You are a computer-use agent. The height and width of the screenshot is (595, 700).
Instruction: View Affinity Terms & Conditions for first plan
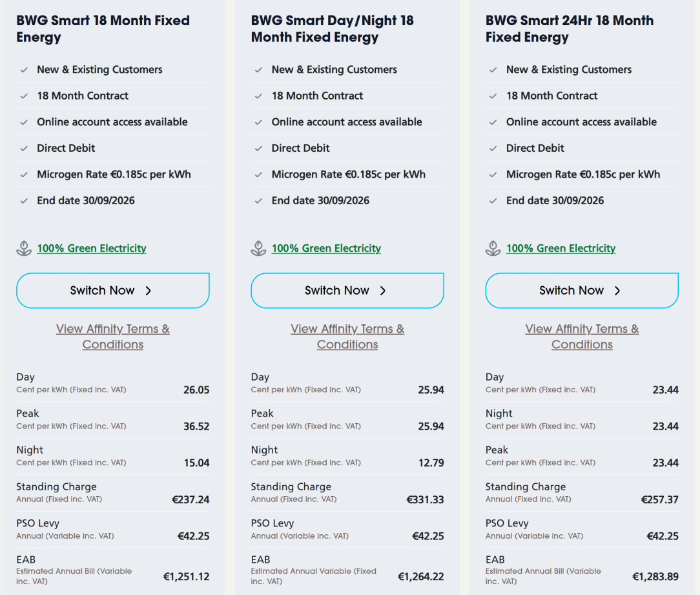click(x=113, y=337)
